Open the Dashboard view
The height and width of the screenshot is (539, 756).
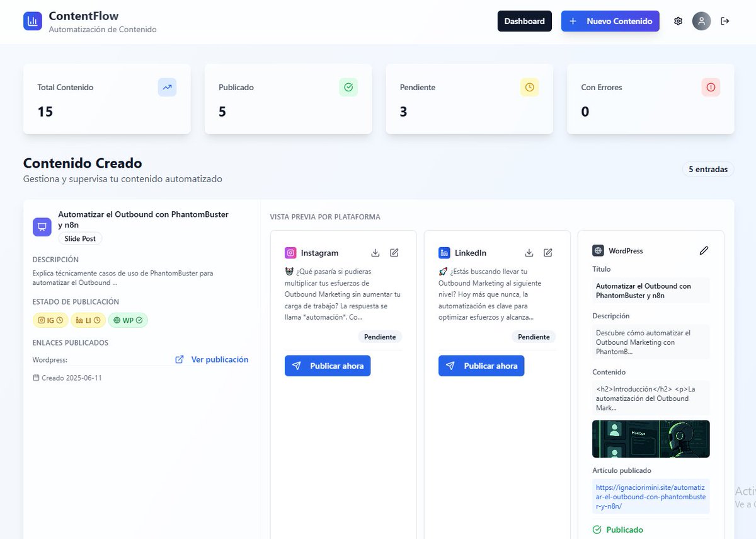[525, 21]
